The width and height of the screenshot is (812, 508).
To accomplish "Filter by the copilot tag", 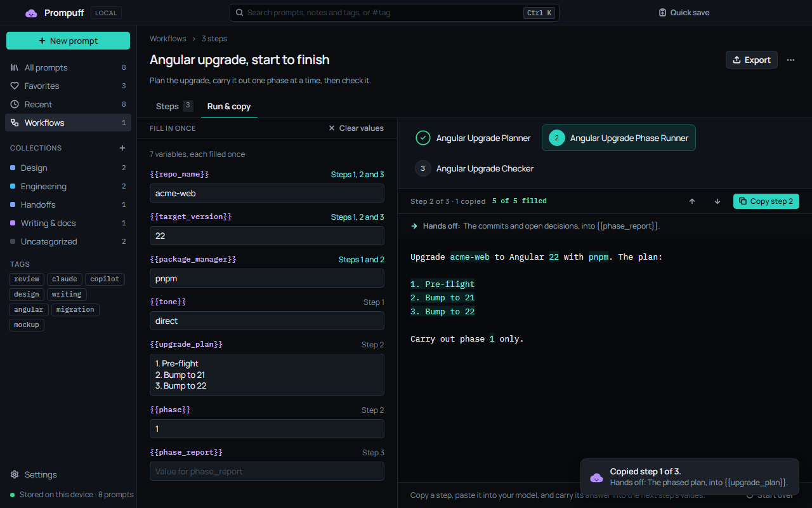I will click(x=105, y=279).
